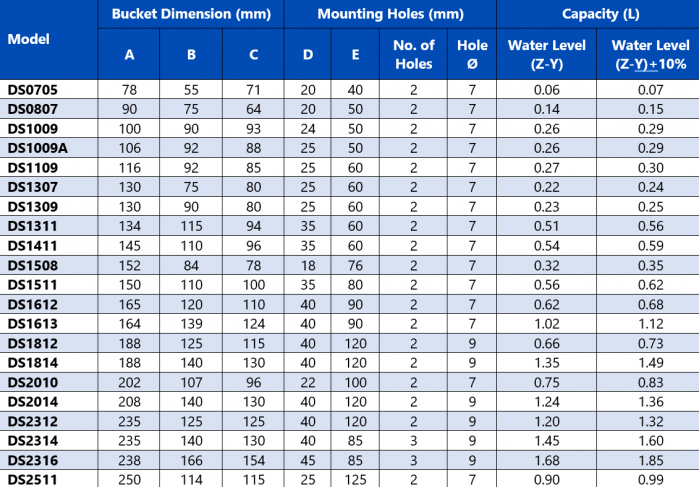699x487 pixels.
Task: Select the Bucket Dimension (mm) header
Action: pyautogui.click(x=191, y=14)
